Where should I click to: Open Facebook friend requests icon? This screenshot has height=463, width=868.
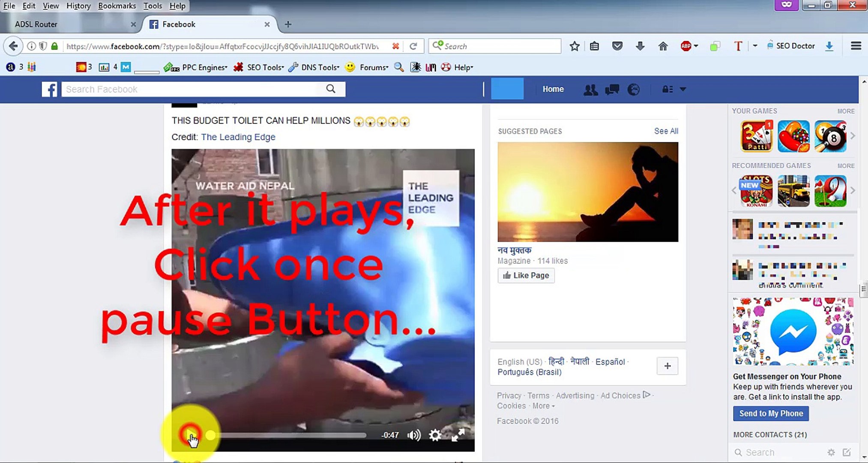coord(590,89)
